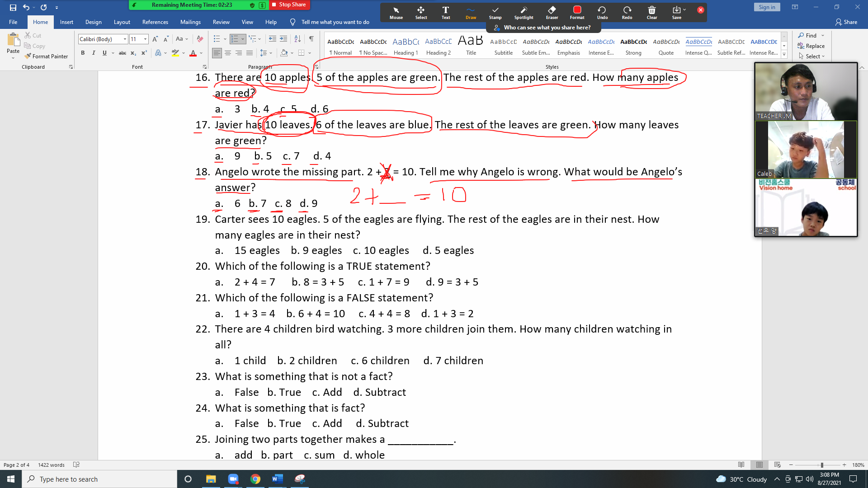Image resolution: width=868 pixels, height=488 pixels.
Task: Toggle show paragraph marks
Action: (311, 39)
